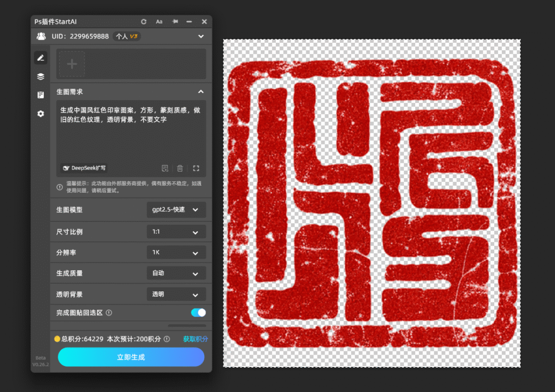555x392 pixels.
Task: Open the settings gear in sidebar
Action: point(41,114)
